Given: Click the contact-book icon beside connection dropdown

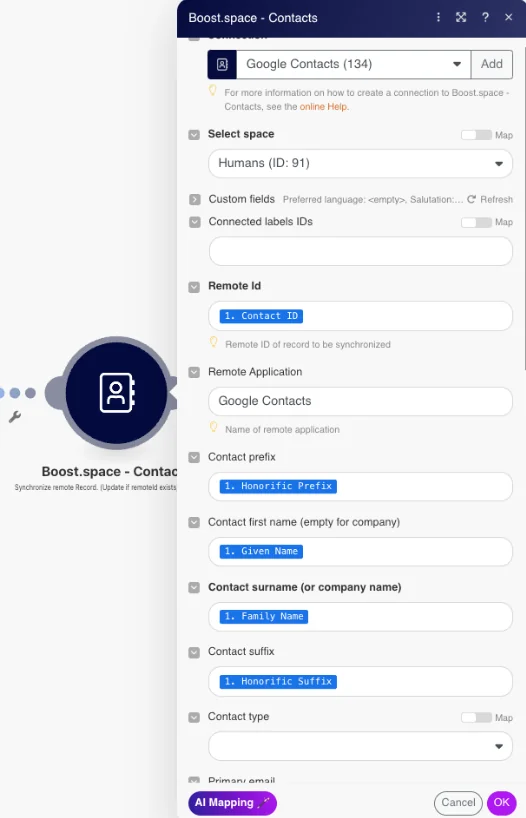Looking at the screenshot, I should 222,64.
